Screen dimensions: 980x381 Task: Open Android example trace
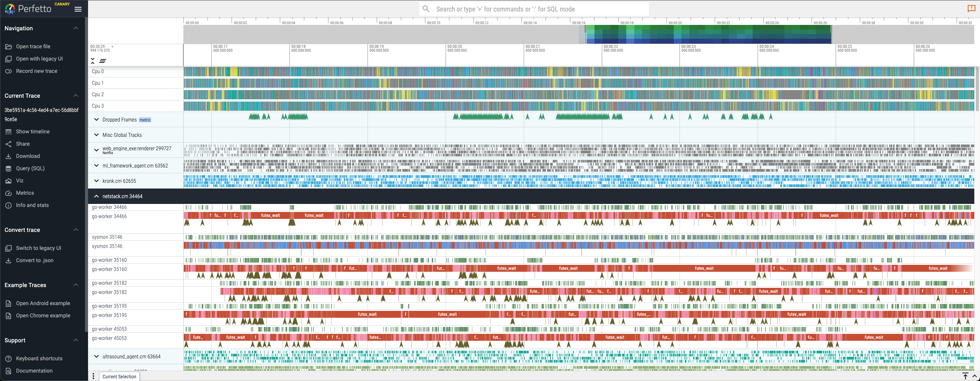[43, 304]
